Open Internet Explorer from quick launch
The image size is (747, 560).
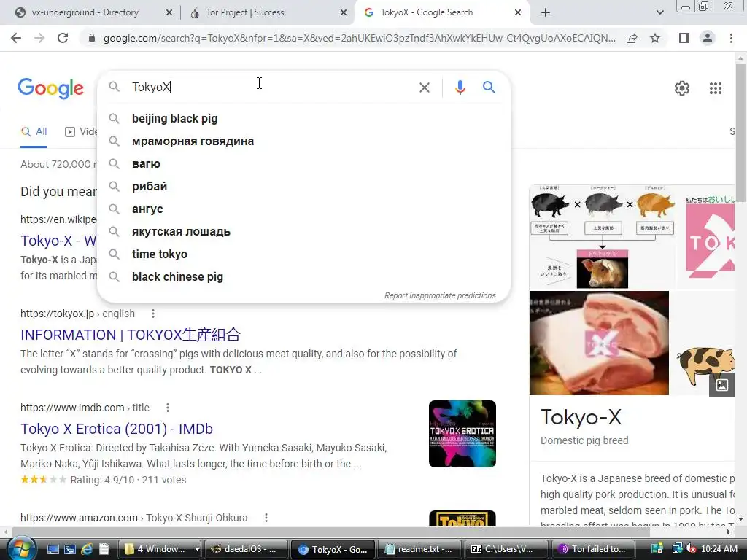(87, 549)
